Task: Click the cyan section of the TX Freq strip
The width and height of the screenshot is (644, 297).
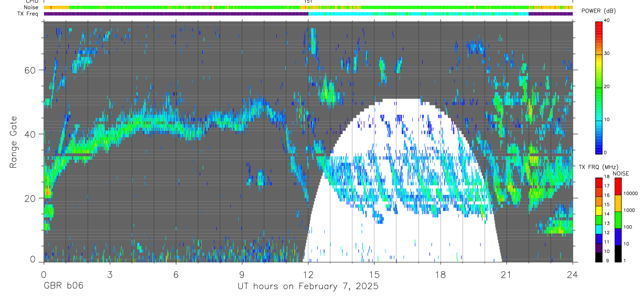Action: pos(418,14)
